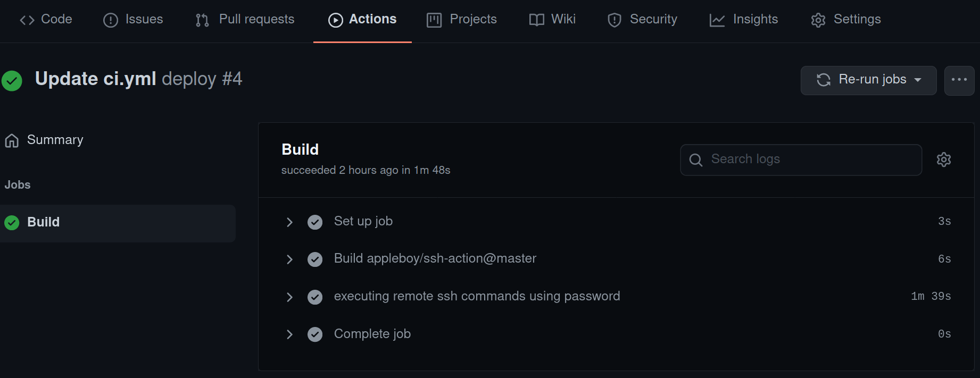Click the magnifier icon in Search logs
The image size is (980, 378).
(x=695, y=159)
